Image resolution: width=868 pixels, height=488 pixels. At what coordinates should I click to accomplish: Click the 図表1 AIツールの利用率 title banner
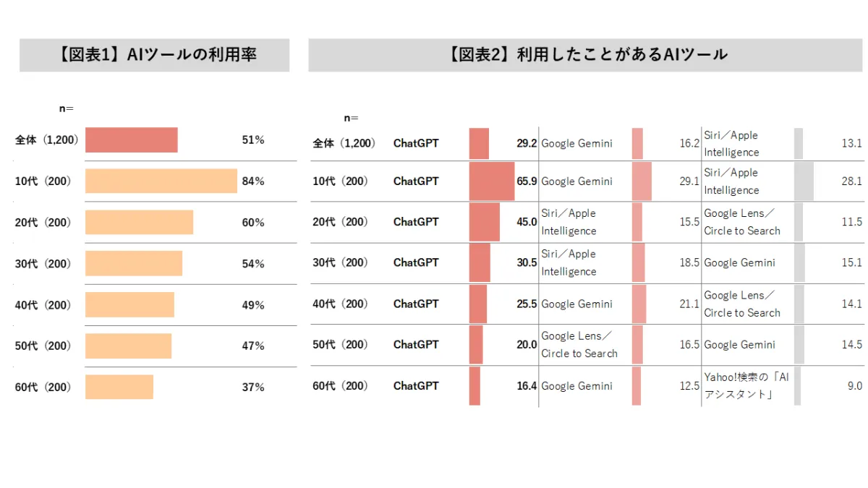click(x=154, y=55)
